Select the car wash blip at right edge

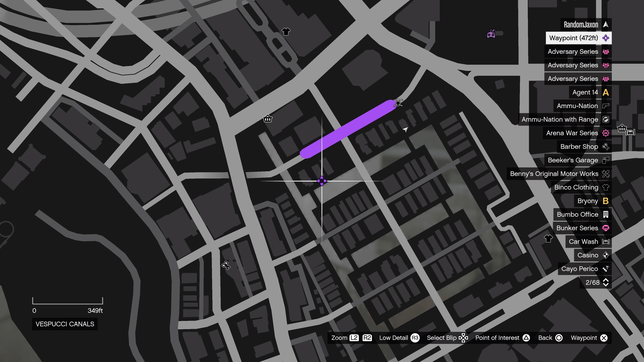[x=631, y=132]
